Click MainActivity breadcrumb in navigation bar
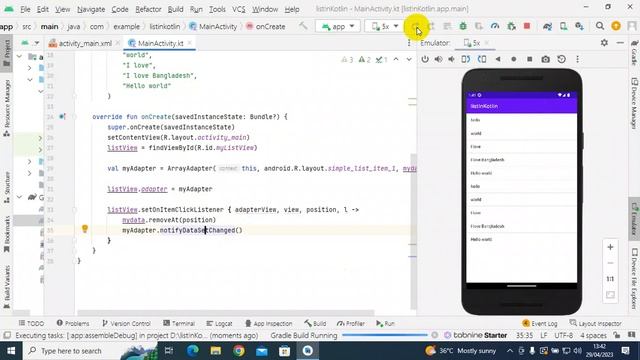 pos(213,27)
